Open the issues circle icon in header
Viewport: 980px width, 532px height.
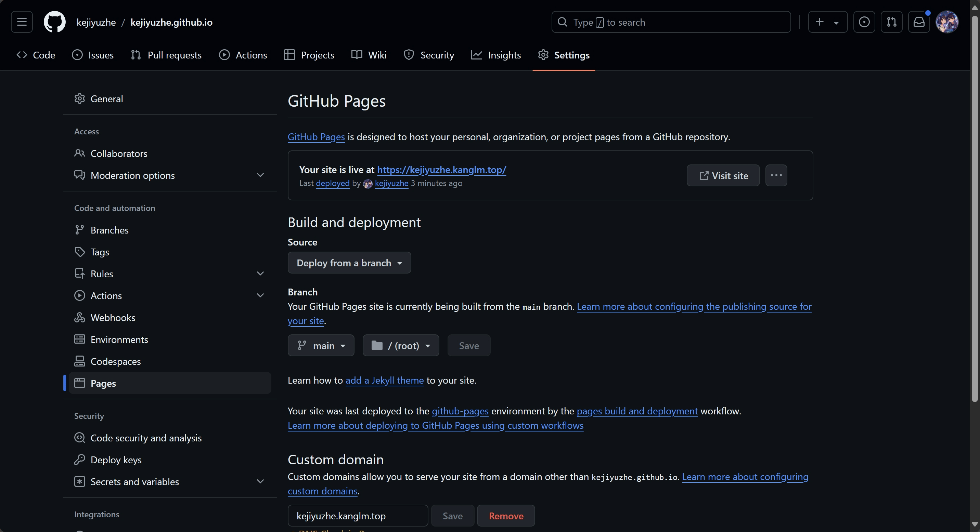coord(864,22)
